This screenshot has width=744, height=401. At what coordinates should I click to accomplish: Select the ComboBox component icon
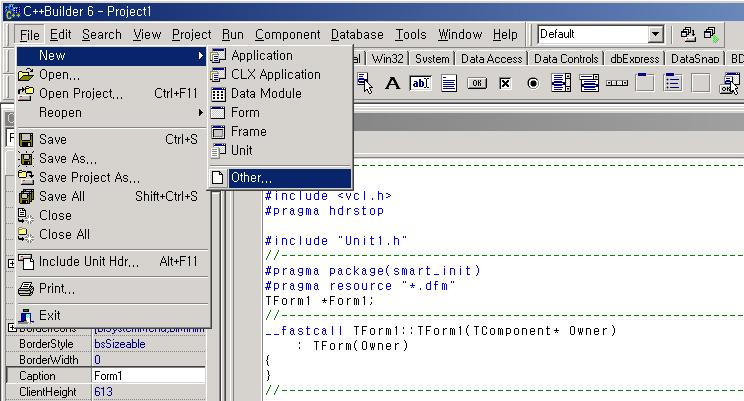(x=589, y=83)
